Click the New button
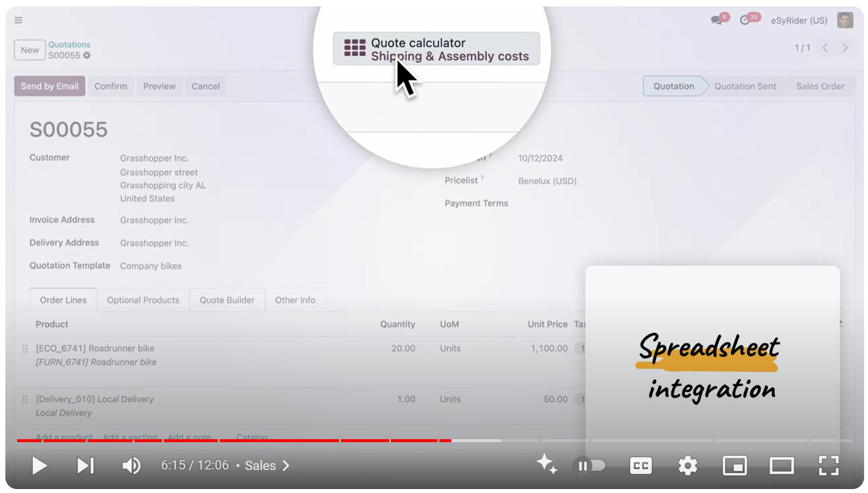This screenshot has width=868, height=493. click(30, 50)
